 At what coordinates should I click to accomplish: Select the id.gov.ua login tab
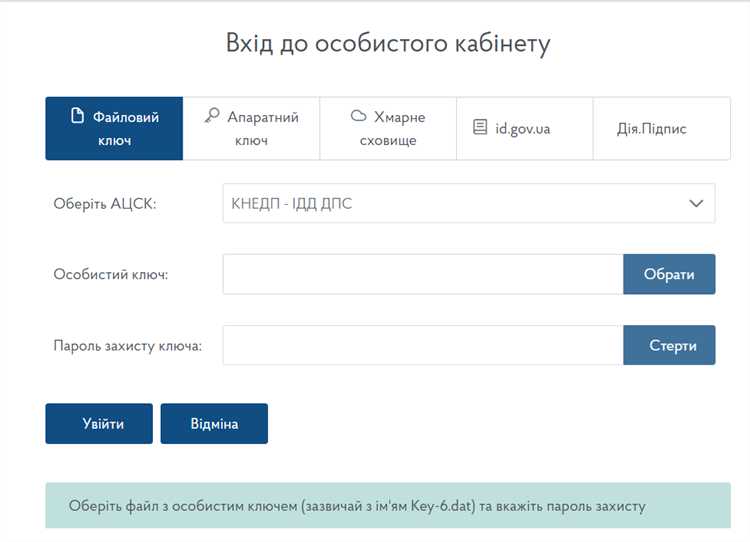(x=525, y=128)
